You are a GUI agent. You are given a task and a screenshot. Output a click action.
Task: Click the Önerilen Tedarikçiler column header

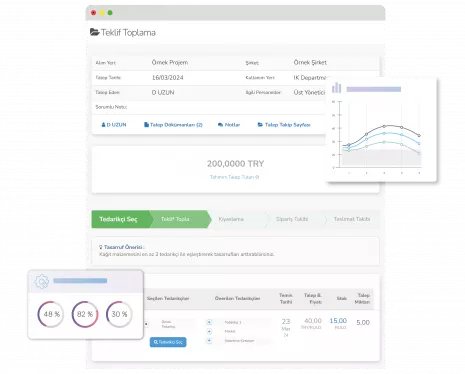(x=237, y=298)
